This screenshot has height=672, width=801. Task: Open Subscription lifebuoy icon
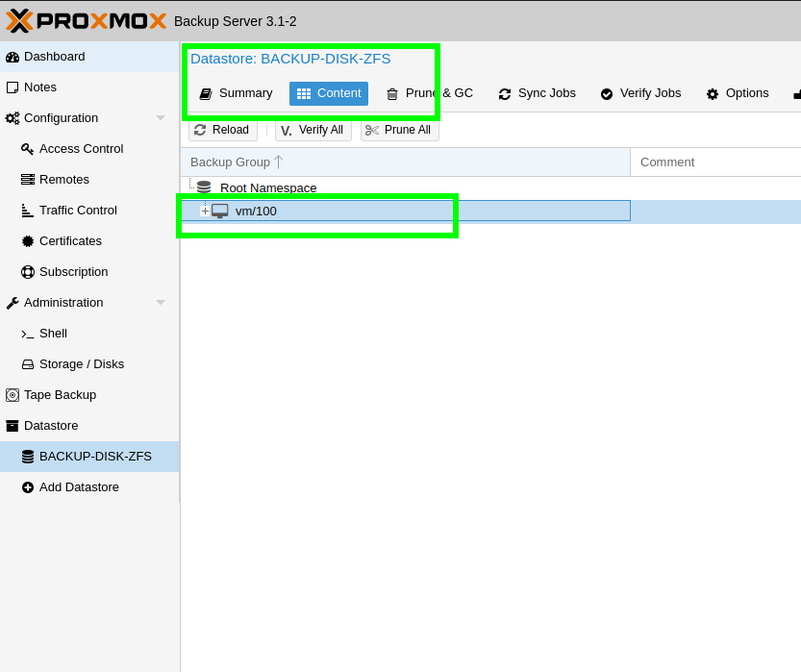click(28, 272)
